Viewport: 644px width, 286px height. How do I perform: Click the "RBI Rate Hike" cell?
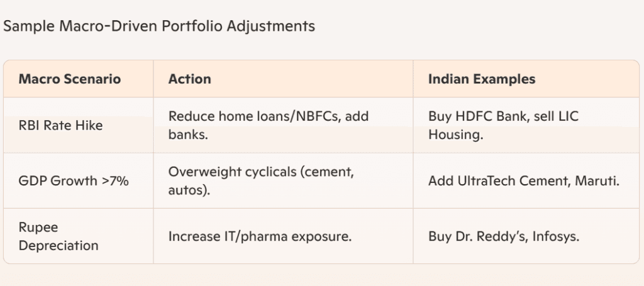[60, 126]
